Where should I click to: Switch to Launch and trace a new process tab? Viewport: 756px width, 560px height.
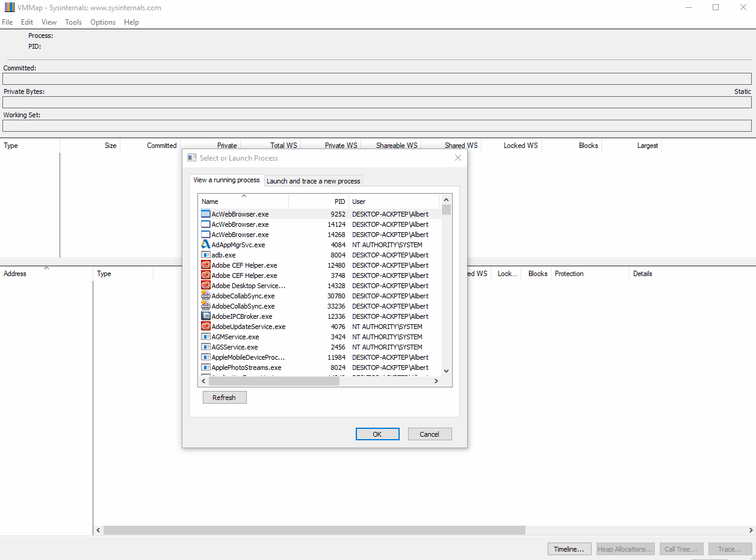pyautogui.click(x=314, y=181)
